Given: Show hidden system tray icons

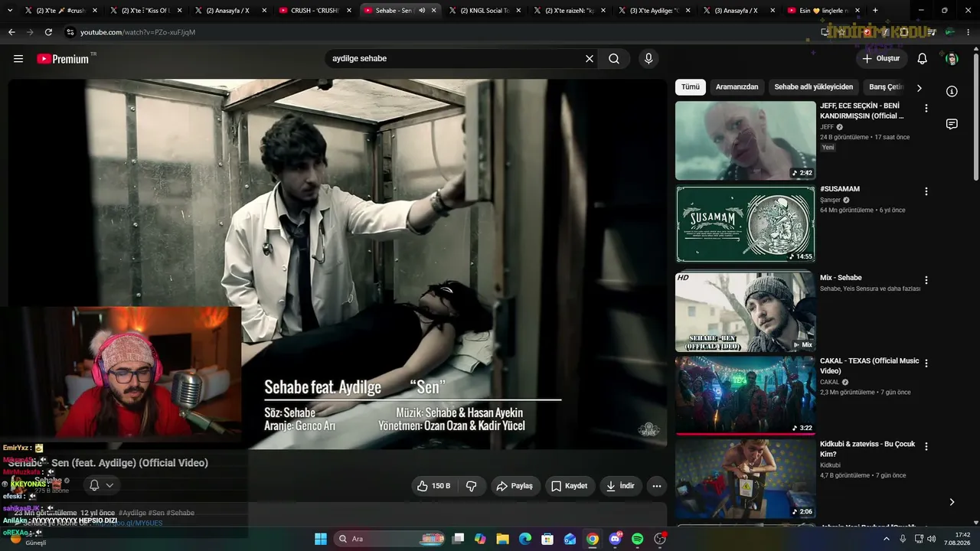Looking at the screenshot, I should coord(887,539).
